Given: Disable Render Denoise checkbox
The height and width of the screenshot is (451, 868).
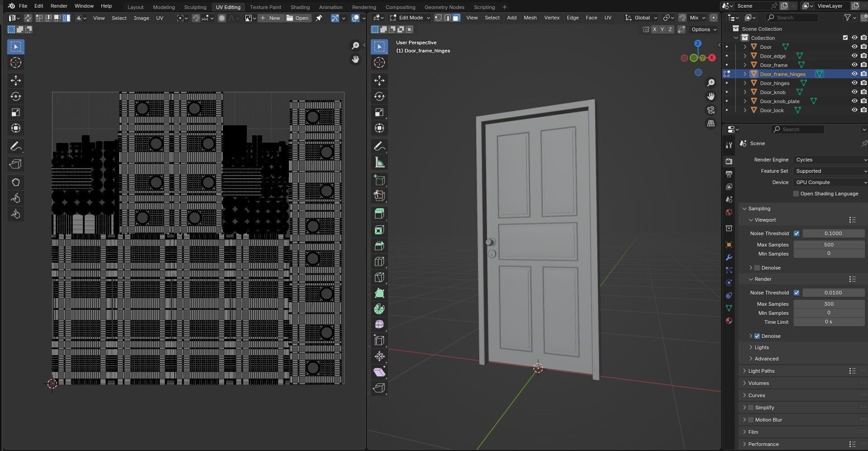Looking at the screenshot, I should coord(757,336).
